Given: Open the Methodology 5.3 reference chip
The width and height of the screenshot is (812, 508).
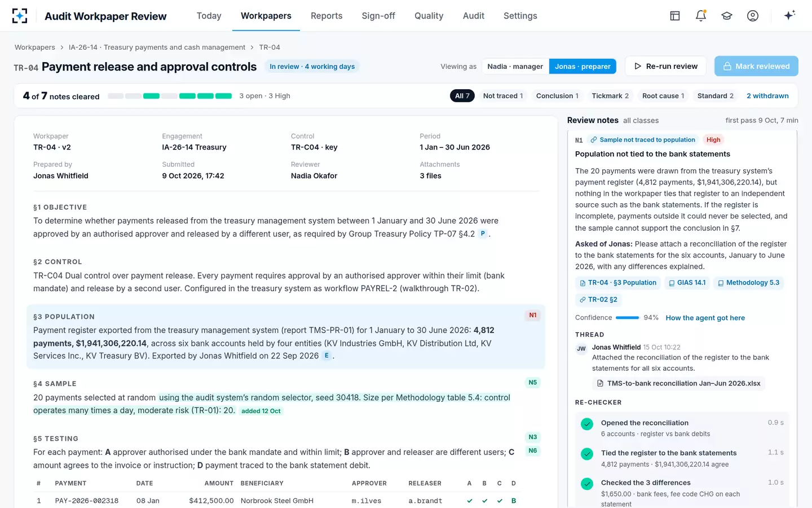Looking at the screenshot, I should [x=748, y=283].
